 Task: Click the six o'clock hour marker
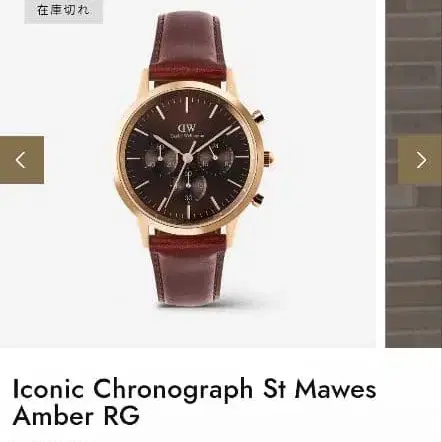(188, 211)
